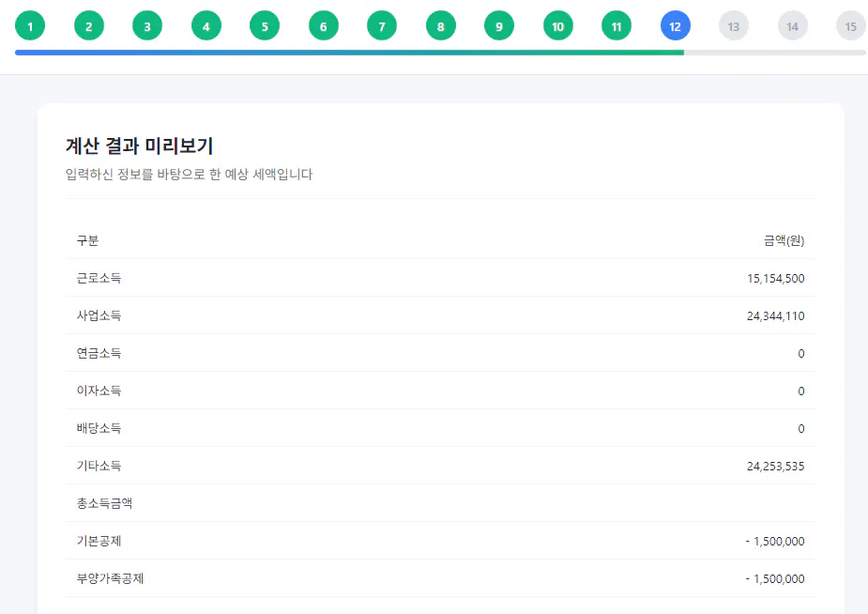Select the 기본공제 row label
This screenshot has width=868, height=614.
pyautogui.click(x=99, y=541)
